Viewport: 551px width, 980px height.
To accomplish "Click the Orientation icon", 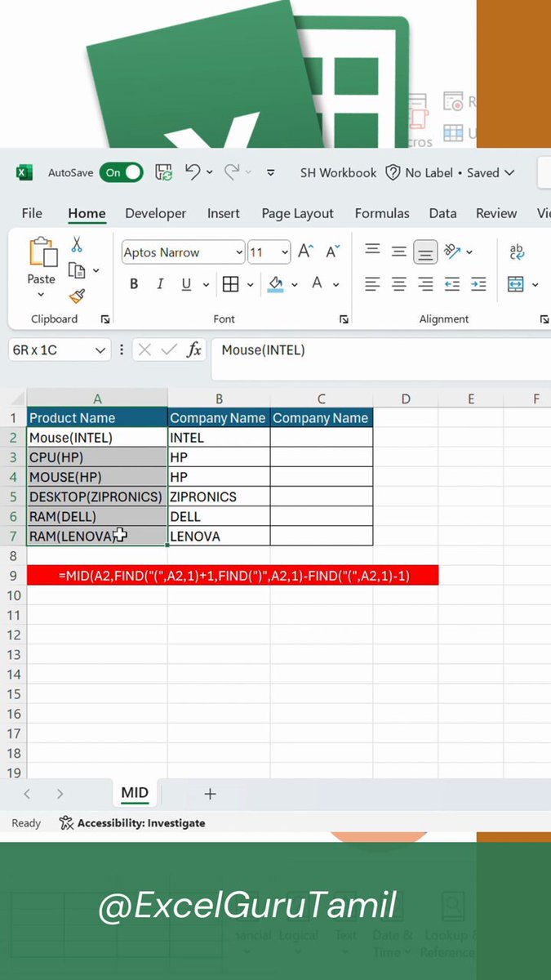I will pyautogui.click(x=452, y=252).
